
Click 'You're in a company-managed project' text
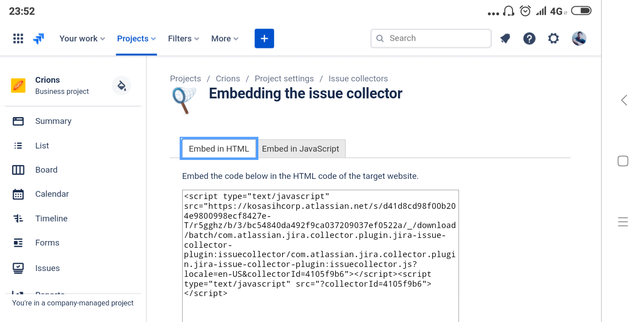click(73, 303)
